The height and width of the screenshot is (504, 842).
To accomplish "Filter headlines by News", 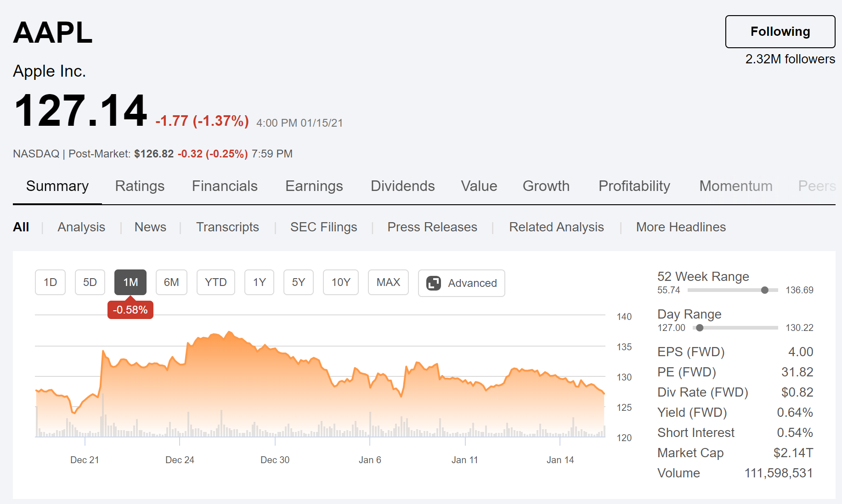I will coord(150,227).
